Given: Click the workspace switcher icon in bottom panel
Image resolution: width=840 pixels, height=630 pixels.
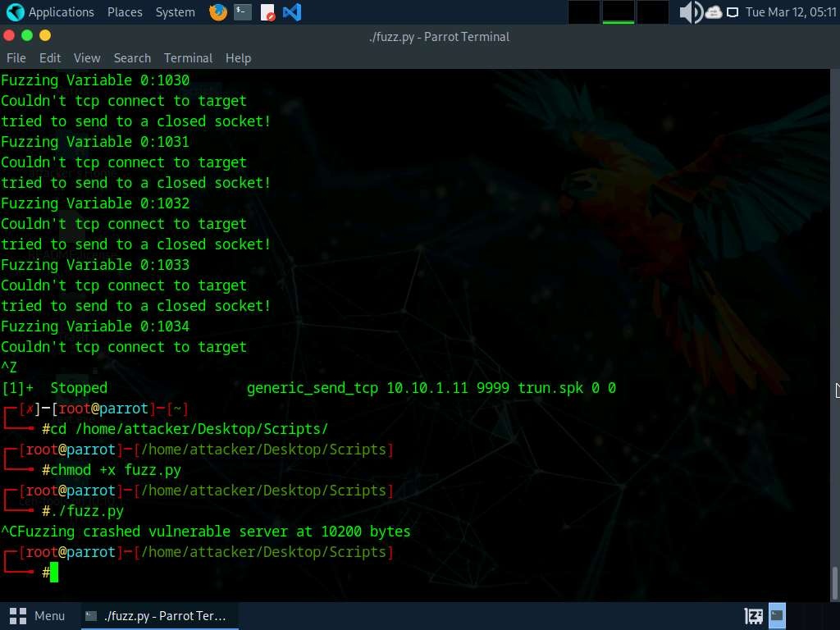Looking at the screenshot, I should tap(754, 615).
